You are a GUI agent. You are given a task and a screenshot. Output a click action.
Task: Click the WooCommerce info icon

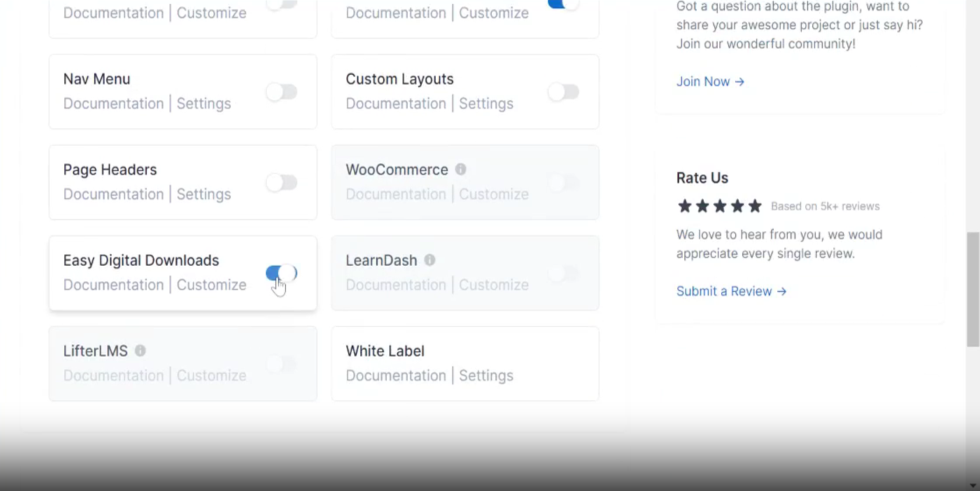(x=460, y=169)
